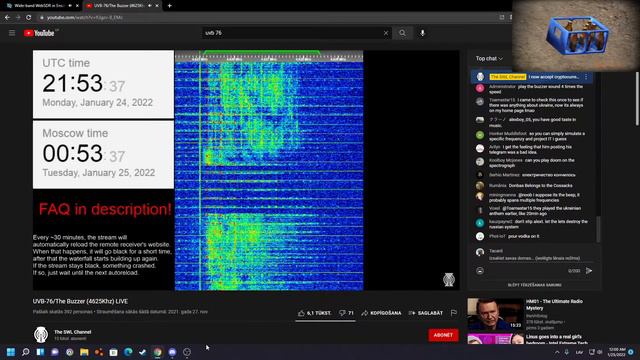Expand the Top chat mode dropdown
Screen dimensions: 640x360
tap(489, 59)
